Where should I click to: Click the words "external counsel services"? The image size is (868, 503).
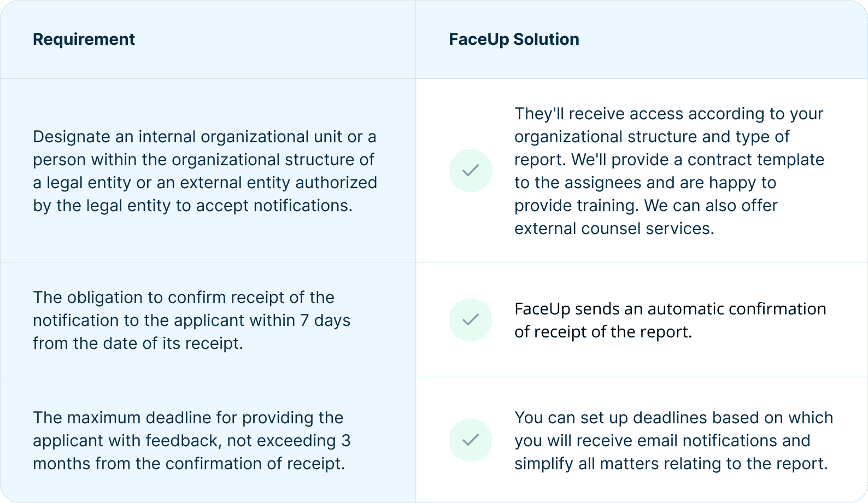pyautogui.click(x=614, y=229)
